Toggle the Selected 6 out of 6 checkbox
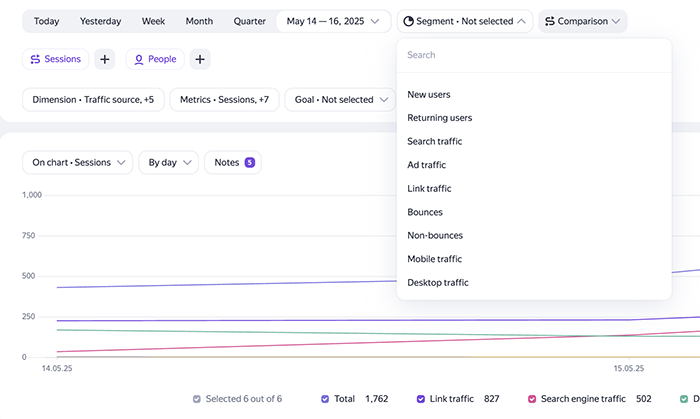700x419 pixels. point(196,399)
